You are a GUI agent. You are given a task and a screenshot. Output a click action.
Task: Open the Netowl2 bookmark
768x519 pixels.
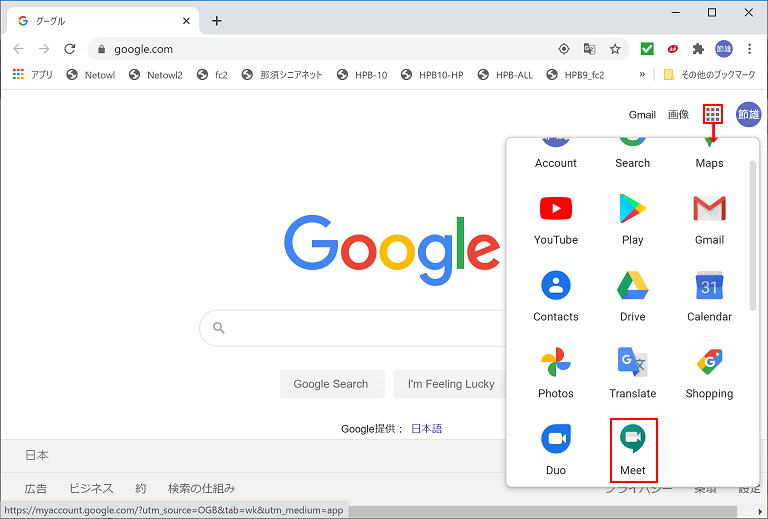(156, 74)
